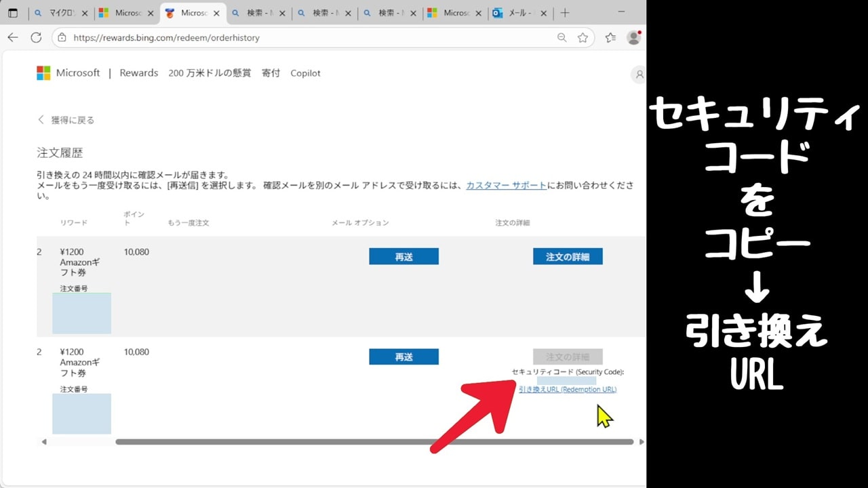This screenshot has height=488, width=868.
Task: Open the カスタマー サポート link
Action: (x=506, y=185)
